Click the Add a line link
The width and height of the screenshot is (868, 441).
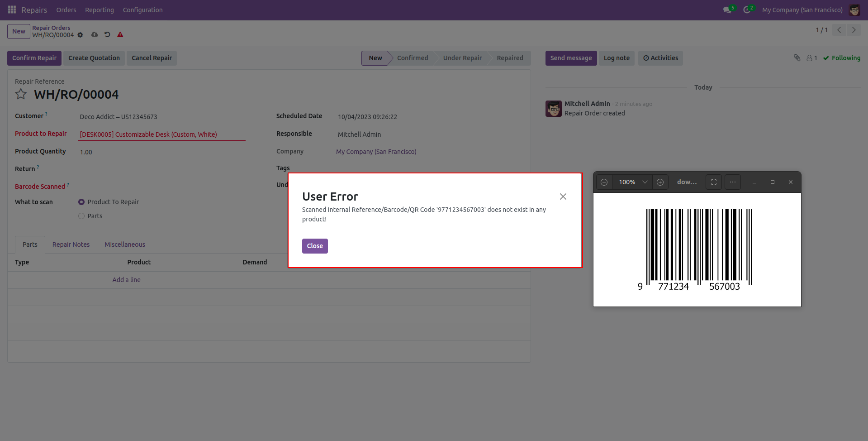point(126,280)
